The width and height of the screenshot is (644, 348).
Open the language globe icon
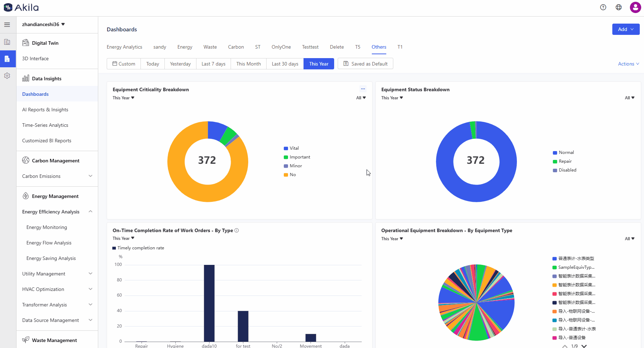point(619,7)
